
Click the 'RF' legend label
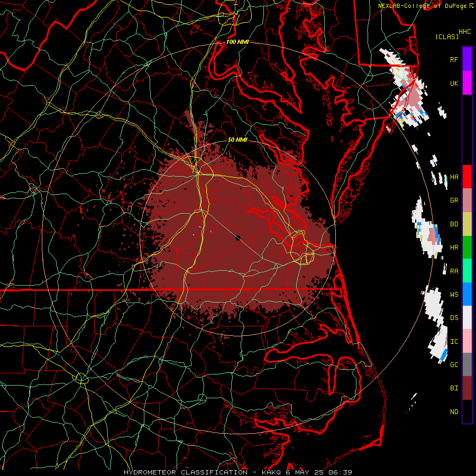pyautogui.click(x=454, y=59)
